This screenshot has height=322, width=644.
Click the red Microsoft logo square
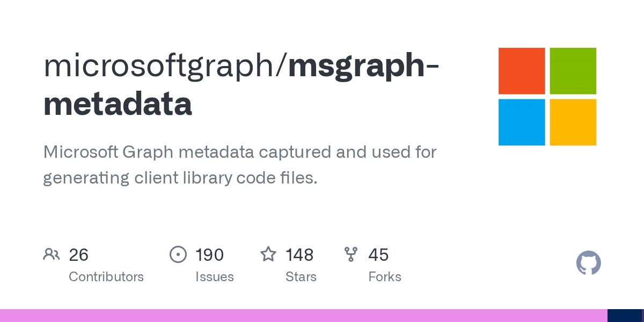[x=522, y=71]
